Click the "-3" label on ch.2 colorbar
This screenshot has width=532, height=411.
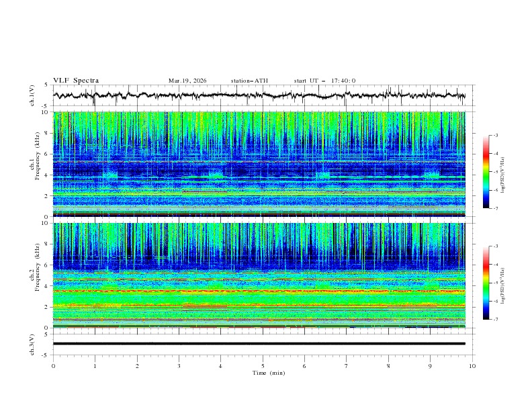[x=495, y=246]
